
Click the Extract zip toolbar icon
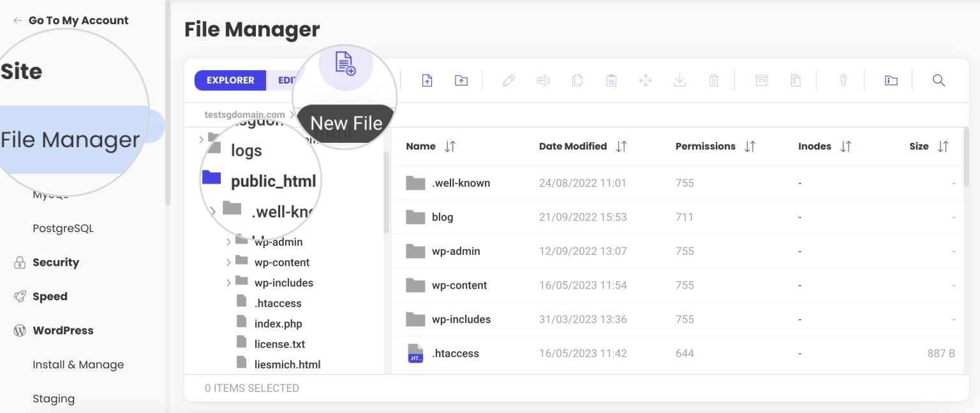796,80
